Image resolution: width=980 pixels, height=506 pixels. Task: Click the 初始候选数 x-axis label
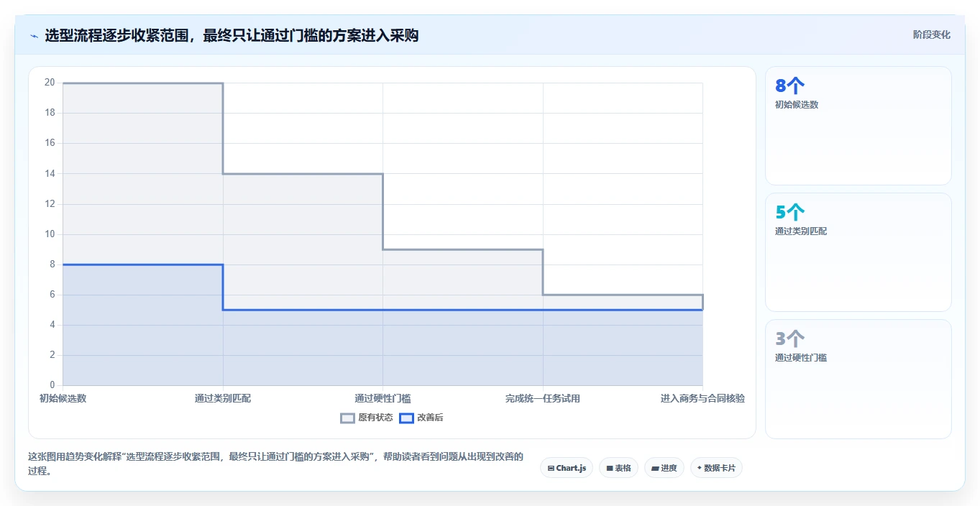(63, 398)
